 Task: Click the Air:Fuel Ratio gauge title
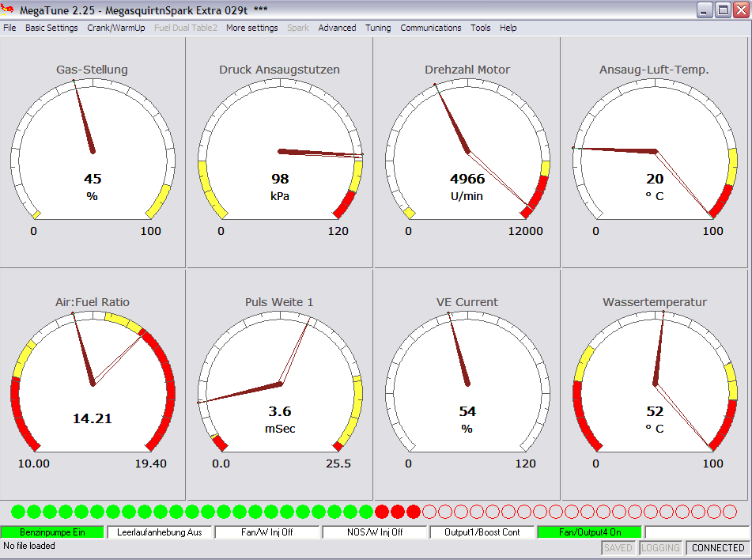coord(92,302)
